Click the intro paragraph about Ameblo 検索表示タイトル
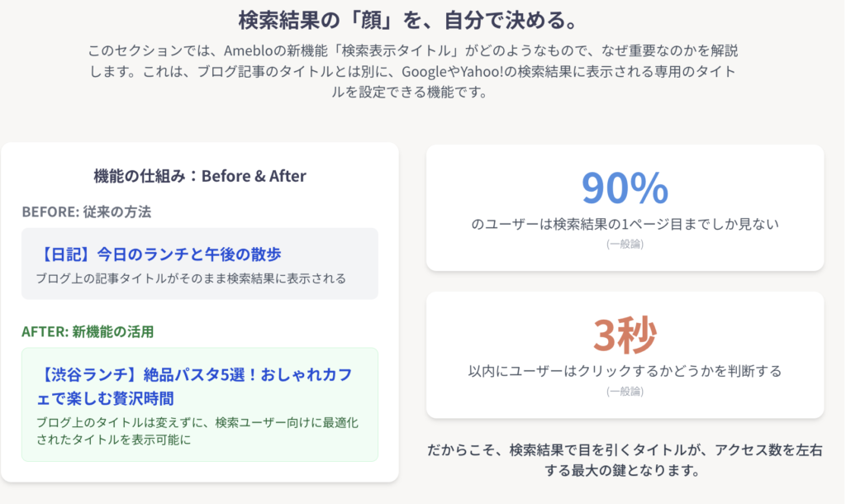The height and width of the screenshot is (504, 846). 413,71
